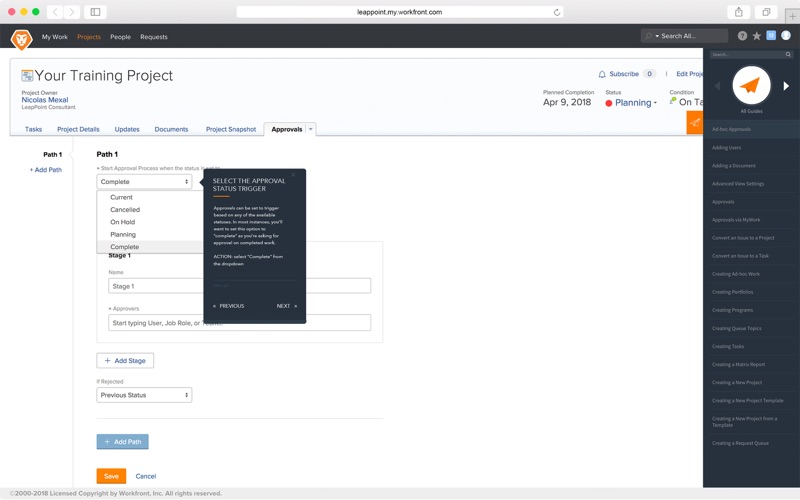800x500 pixels.
Task: Click the left arrow next to guides circle
Action: 717,86
